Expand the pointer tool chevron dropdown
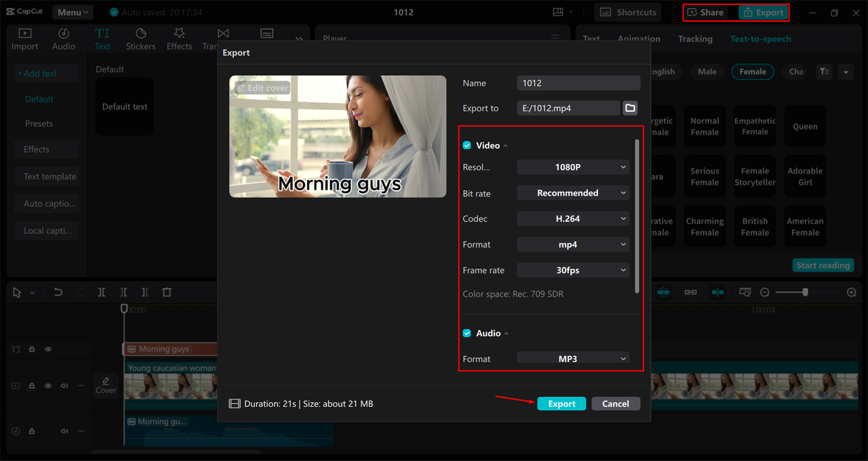The width and height of the screenshot is (868, 461). coord(33,292)
